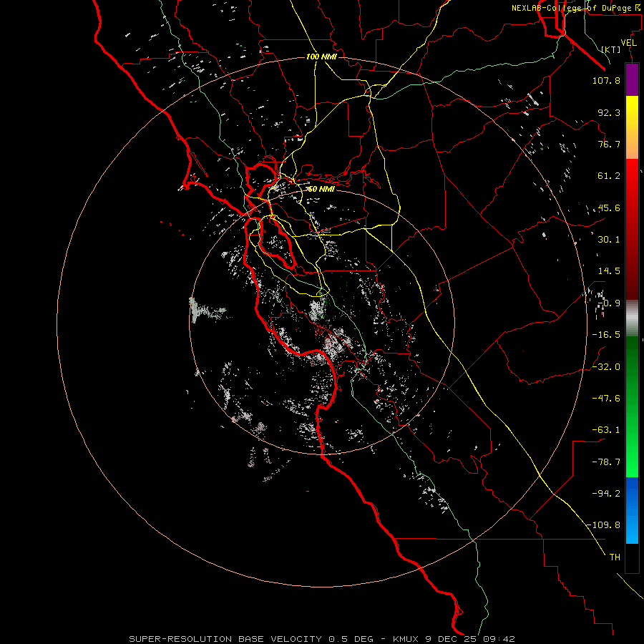644x644 pixels.
Task: Pick the gray near-zero segment of the color bar
Action: pyautogui.click(x=632, y=318)
